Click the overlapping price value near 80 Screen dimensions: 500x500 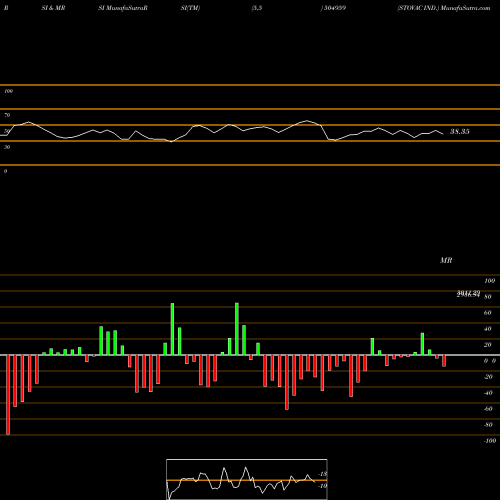pos(468,294)
